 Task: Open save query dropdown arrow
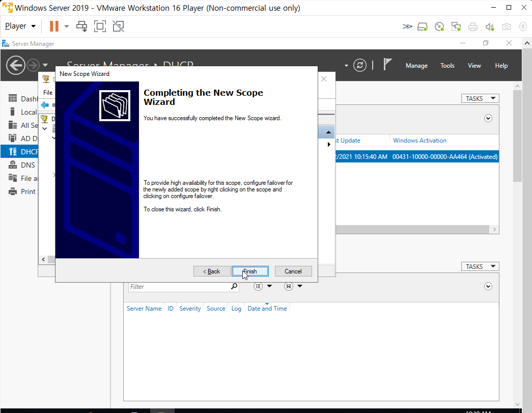pyautogui.click(x=300, y=286)
